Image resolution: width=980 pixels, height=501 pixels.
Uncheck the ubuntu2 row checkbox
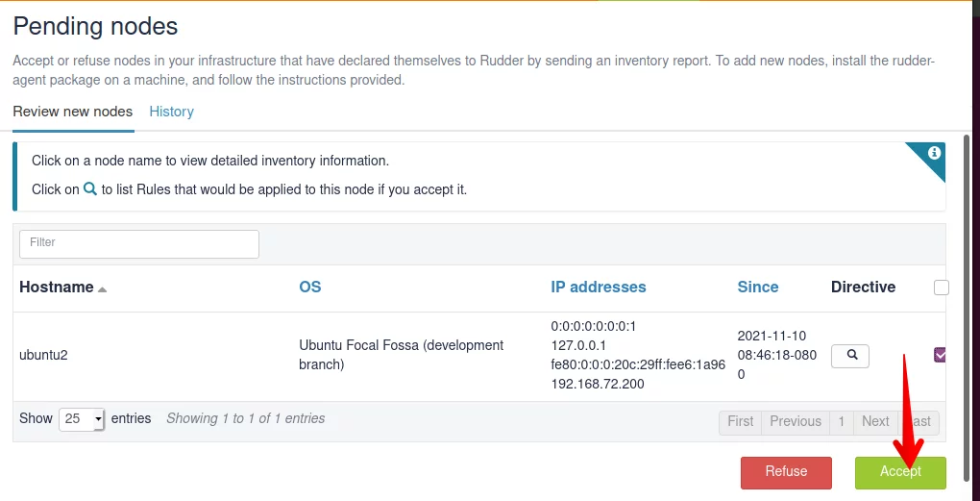pos(940,355)
